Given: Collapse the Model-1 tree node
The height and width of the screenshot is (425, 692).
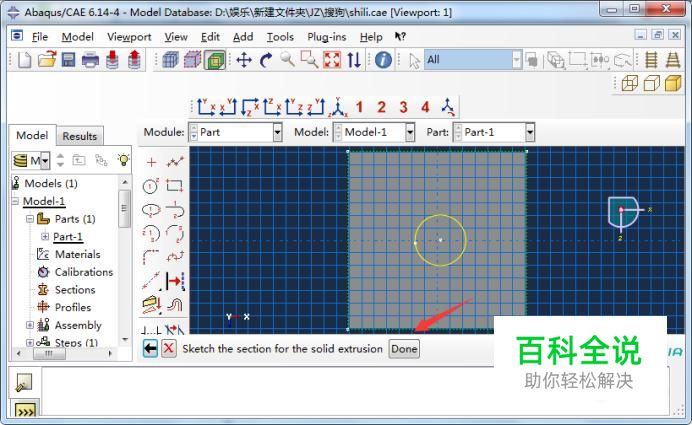Looking at the screenshot, I should (x=15, y=201).
